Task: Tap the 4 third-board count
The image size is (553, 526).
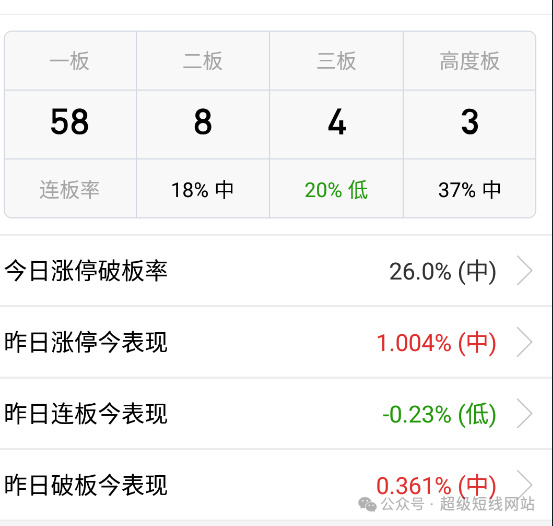Action: pos(337,122)
